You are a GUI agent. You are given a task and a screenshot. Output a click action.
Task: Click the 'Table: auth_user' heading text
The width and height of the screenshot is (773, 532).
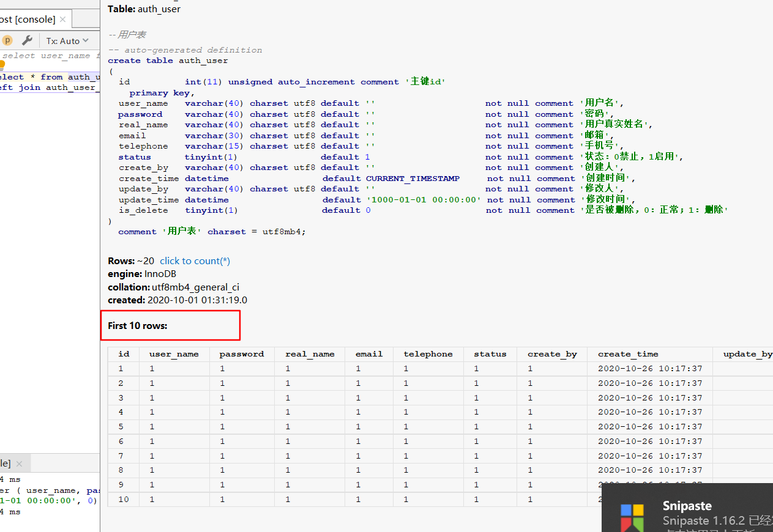pos(144,9)
